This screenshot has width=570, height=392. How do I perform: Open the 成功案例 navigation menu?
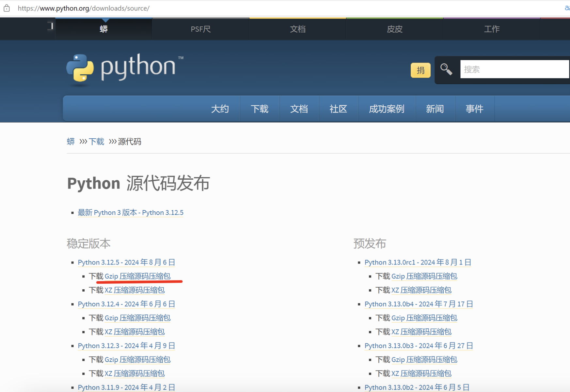[387, 109]
